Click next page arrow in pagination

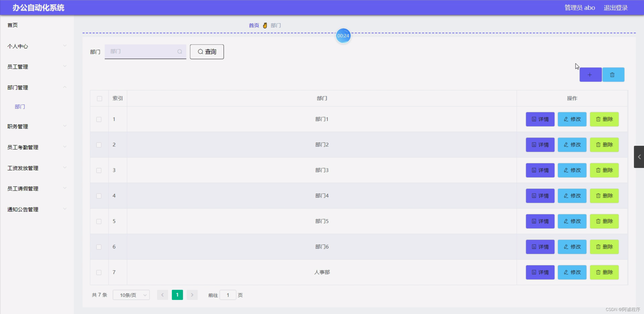(192, 295)
